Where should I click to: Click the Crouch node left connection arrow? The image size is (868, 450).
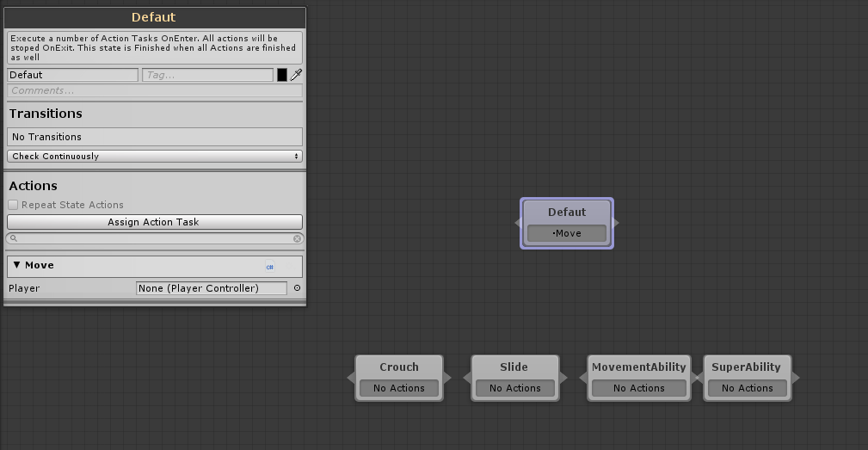point(351,378)
